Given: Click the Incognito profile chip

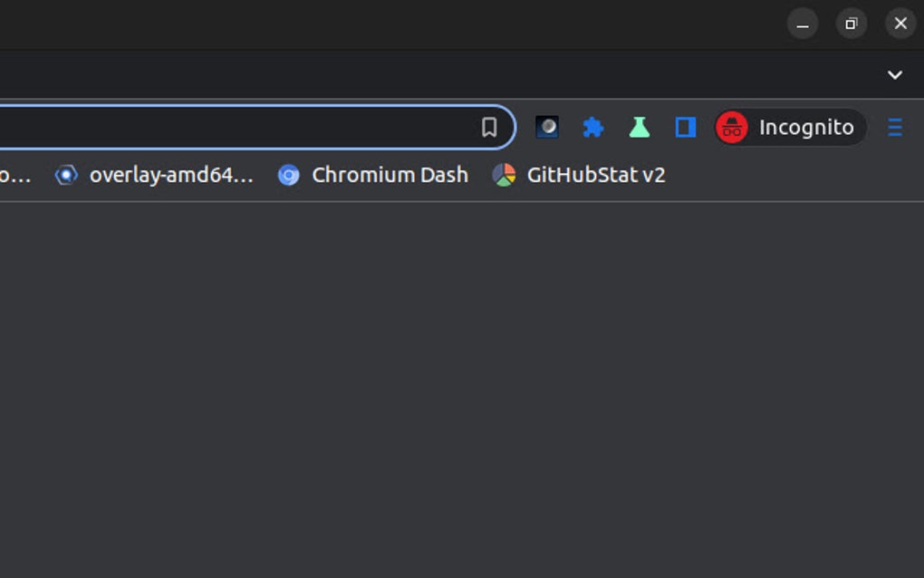Looking at the screenshot, I should (x=790, y=128).
